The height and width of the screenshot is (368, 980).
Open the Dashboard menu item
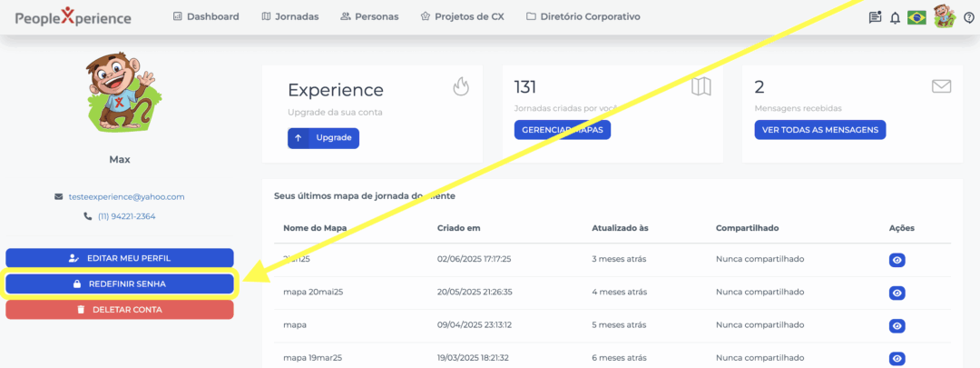(x=206, y=16)
